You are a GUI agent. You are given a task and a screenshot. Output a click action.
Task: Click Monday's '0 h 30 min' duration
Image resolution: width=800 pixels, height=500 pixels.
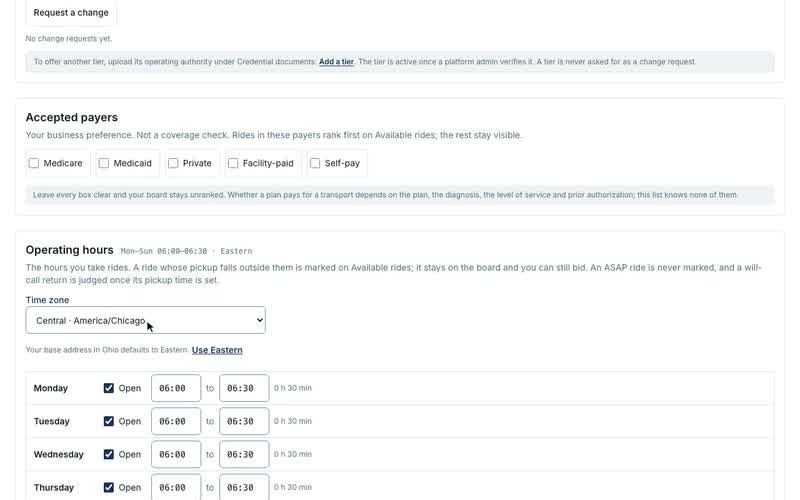coord(293,388)
